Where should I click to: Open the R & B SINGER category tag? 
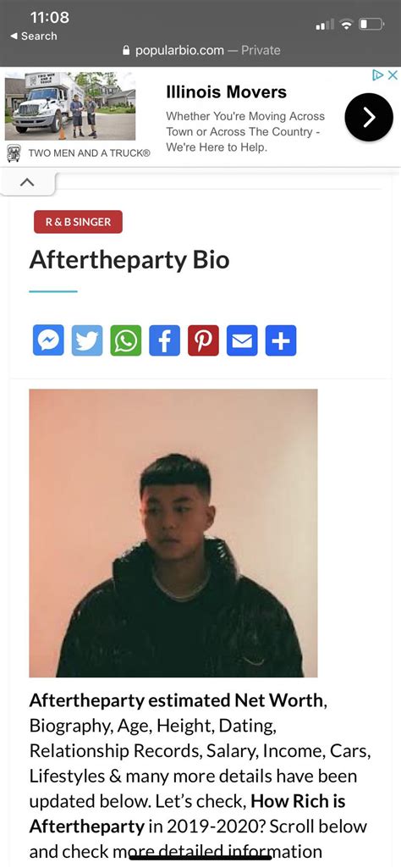point(78,222)
